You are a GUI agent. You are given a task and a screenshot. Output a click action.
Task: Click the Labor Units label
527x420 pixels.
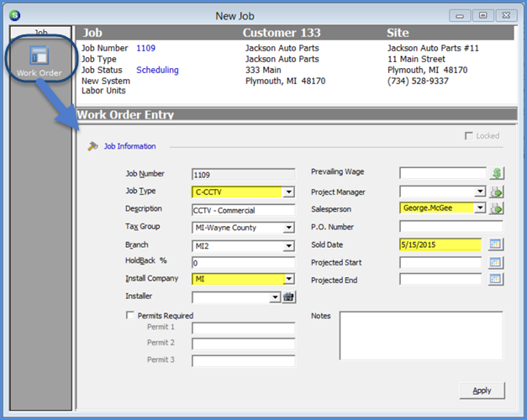(103, 91)
